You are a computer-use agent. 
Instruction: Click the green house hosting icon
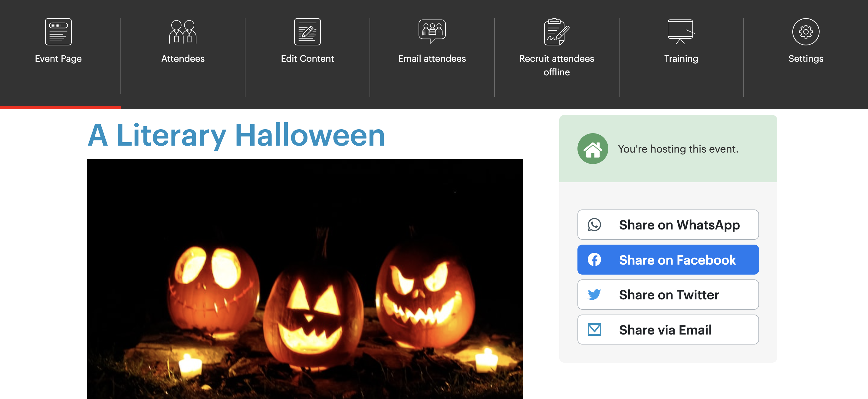tap(593, 149)
